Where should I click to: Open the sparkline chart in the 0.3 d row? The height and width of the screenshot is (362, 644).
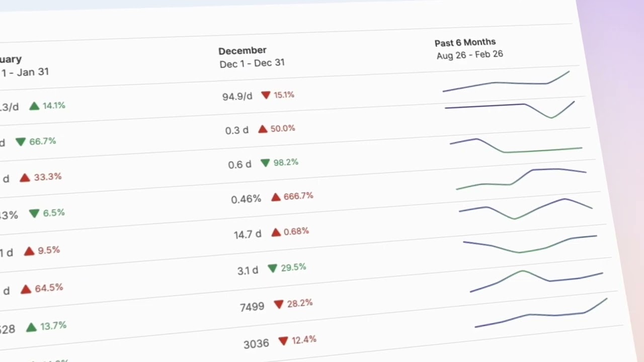tap(510, 110)
